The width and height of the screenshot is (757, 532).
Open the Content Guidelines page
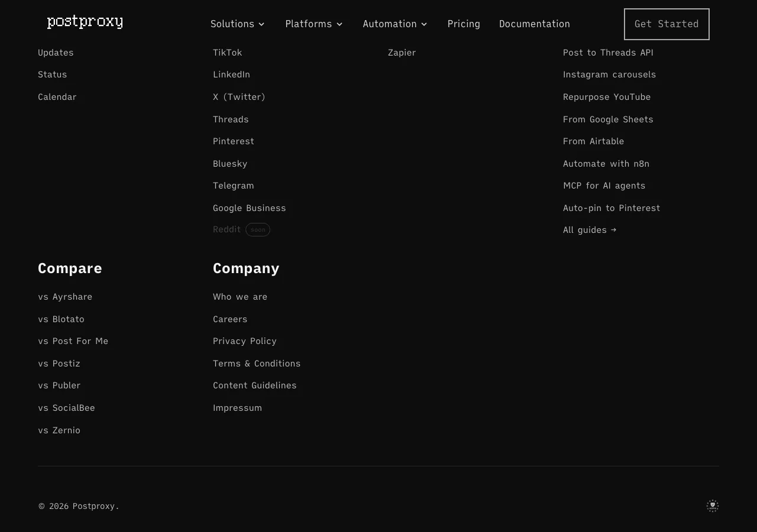click(255, 385)
